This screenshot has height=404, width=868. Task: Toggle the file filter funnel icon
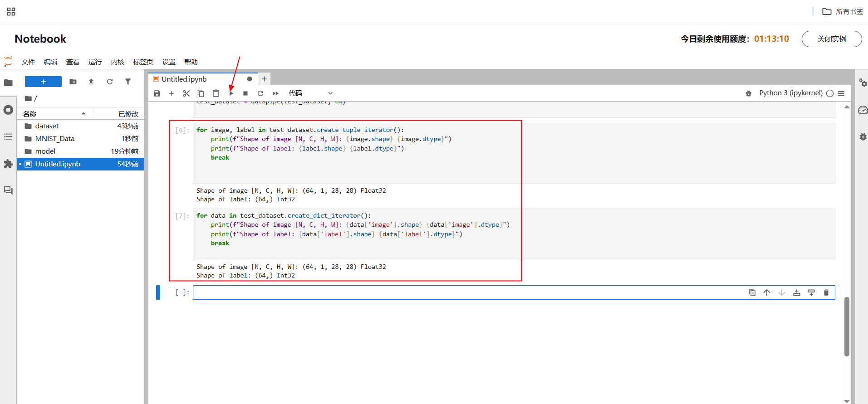tap(128, 82)
